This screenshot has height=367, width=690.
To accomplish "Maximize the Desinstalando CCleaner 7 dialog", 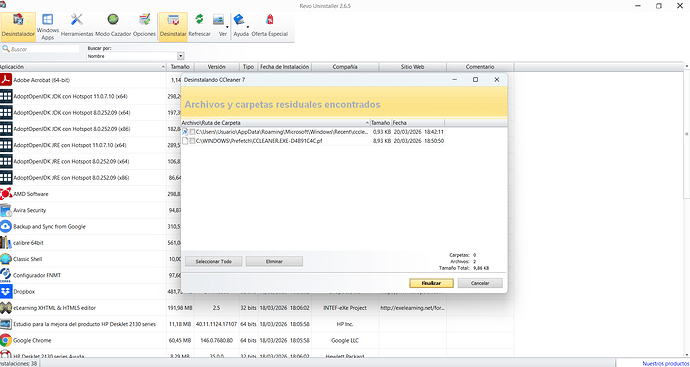I will click(475, 80).
